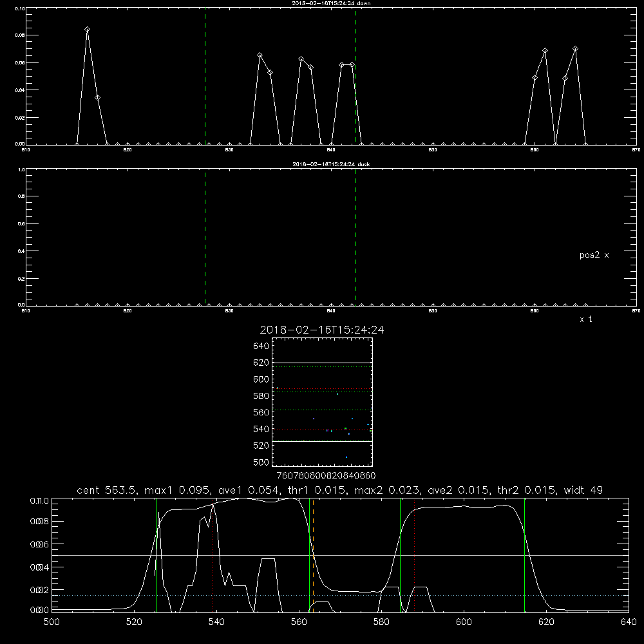Click the solid white line at 620 in scatter plot
Image resolution: width=644 pixels, height=644 pixels.
(322, 363)
